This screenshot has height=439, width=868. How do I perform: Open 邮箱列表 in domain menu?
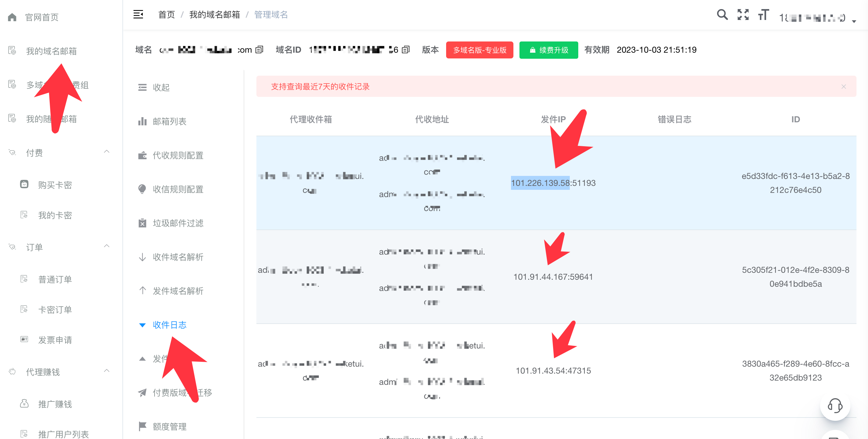169,121
